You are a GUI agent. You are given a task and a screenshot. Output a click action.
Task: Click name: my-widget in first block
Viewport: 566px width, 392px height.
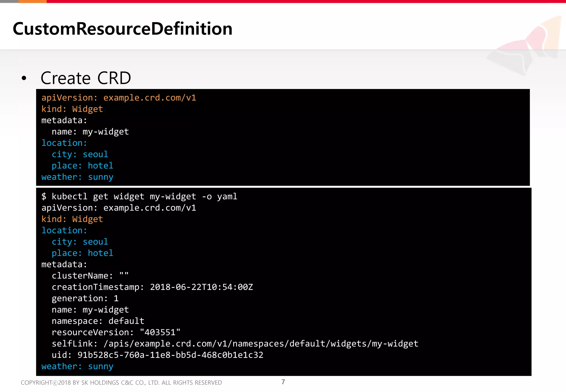(x=90, y=132)
